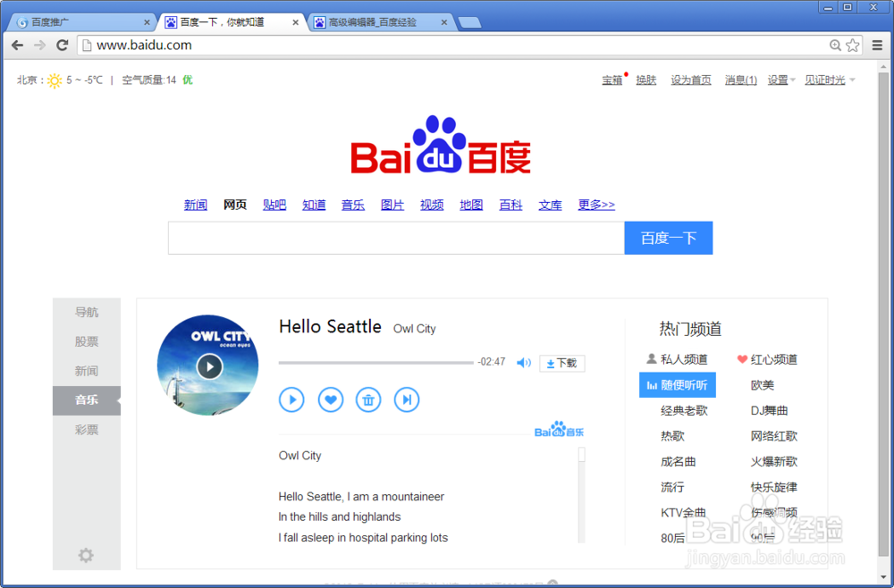Open the 设置 dropdown

pyautogui.click(x=780, y=80)
